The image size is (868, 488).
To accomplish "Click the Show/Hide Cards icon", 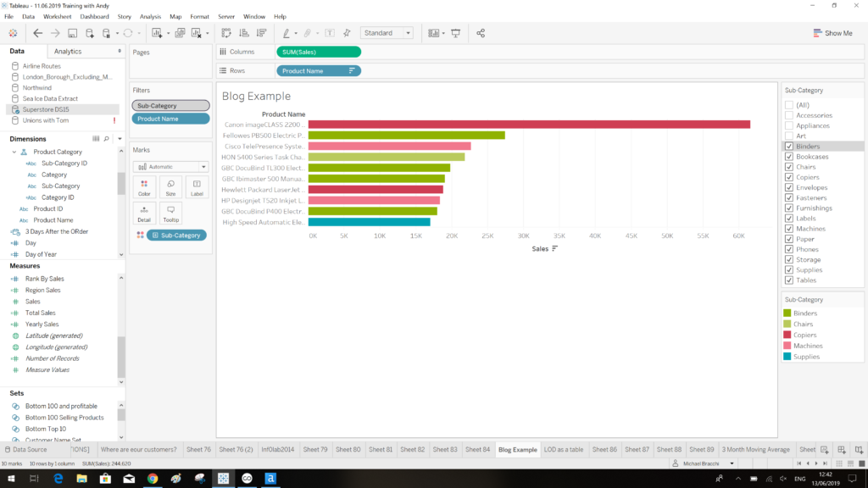I will coord(433,33).
